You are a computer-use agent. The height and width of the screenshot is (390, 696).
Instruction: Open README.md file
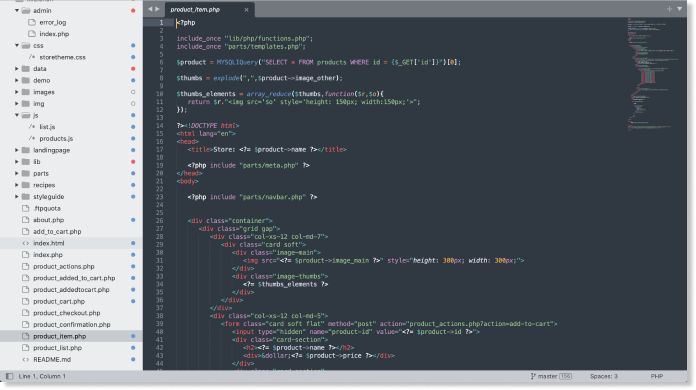[52, 359]
